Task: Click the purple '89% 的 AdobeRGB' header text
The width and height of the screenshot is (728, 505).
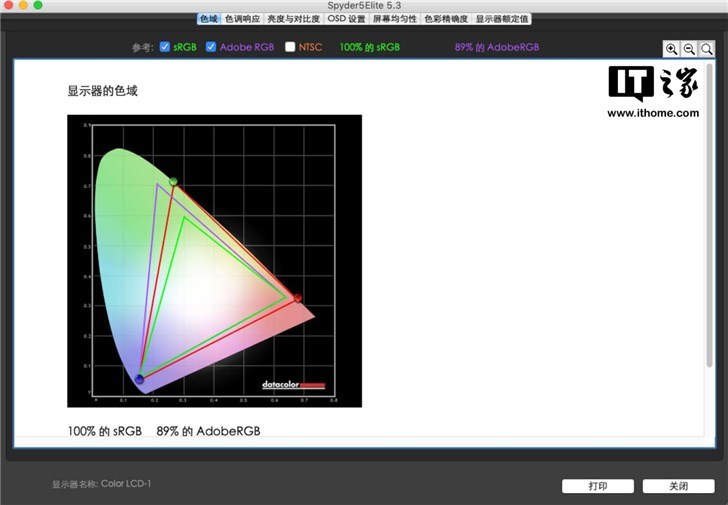Action: click(x=497, y=47)
